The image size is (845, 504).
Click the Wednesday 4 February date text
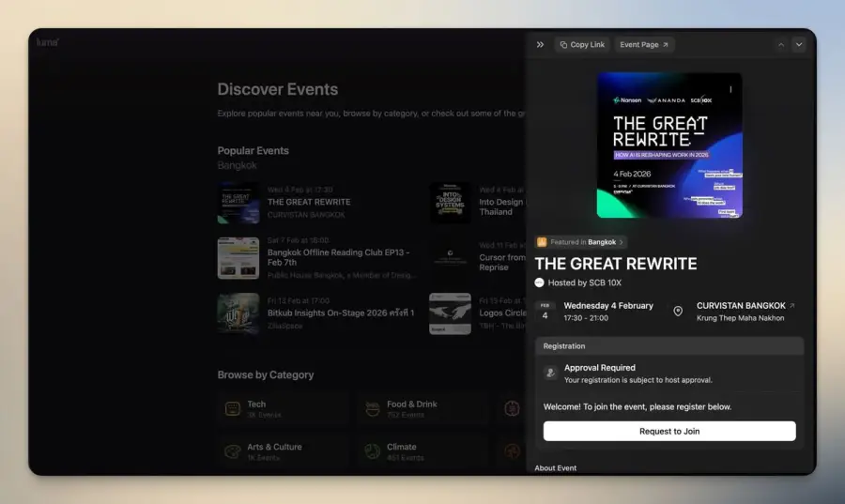608,305
